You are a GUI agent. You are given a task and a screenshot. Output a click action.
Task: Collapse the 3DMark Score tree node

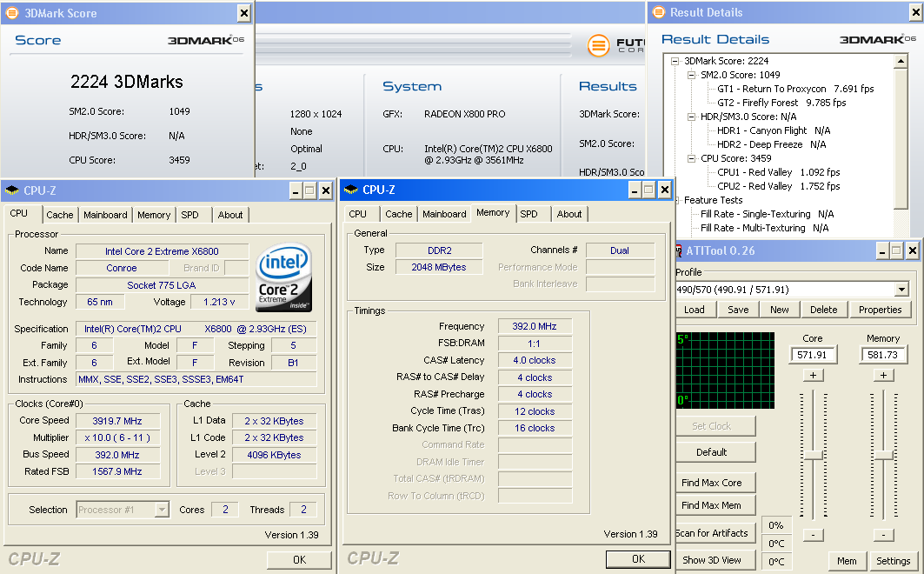(x=675, y=61)
